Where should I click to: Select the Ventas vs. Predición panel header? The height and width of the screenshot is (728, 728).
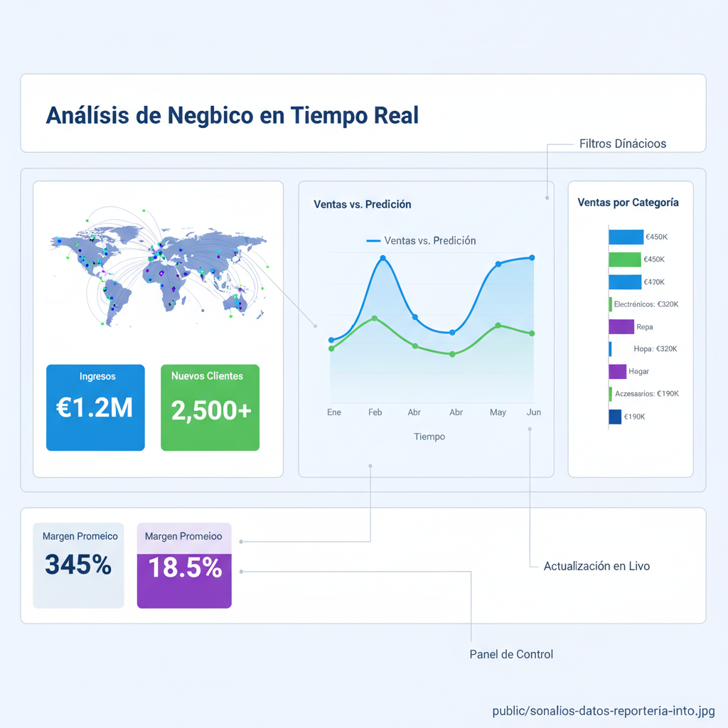362,204
